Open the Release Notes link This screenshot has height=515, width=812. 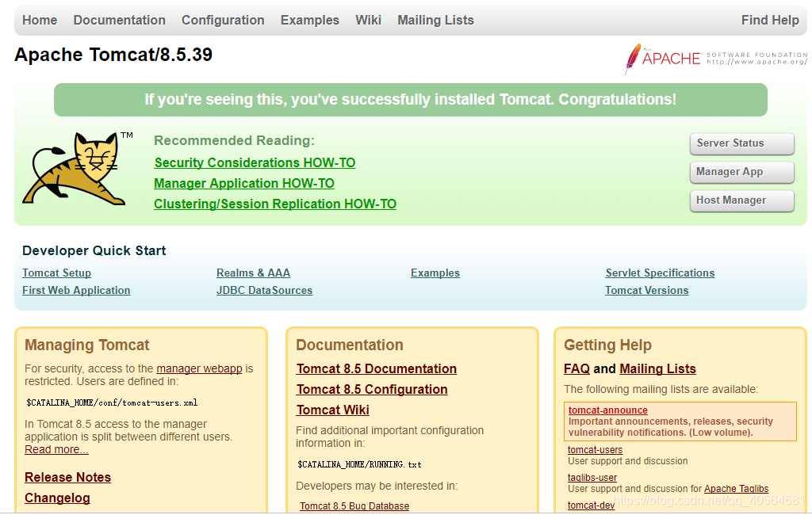point(68,477)
